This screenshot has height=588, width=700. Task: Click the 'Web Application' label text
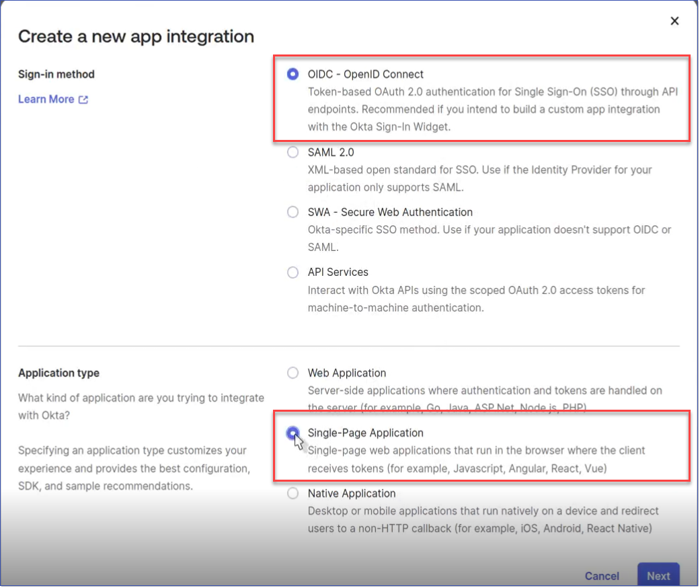tap(347, 373)
